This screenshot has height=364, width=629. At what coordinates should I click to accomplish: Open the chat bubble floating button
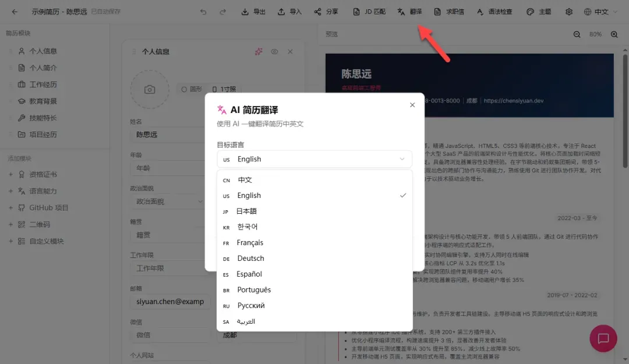(x=603, y=338)
